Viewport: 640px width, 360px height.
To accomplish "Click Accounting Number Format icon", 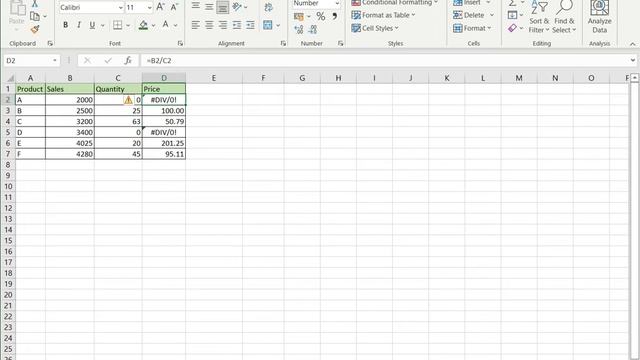I will click(x=299, y=16).
